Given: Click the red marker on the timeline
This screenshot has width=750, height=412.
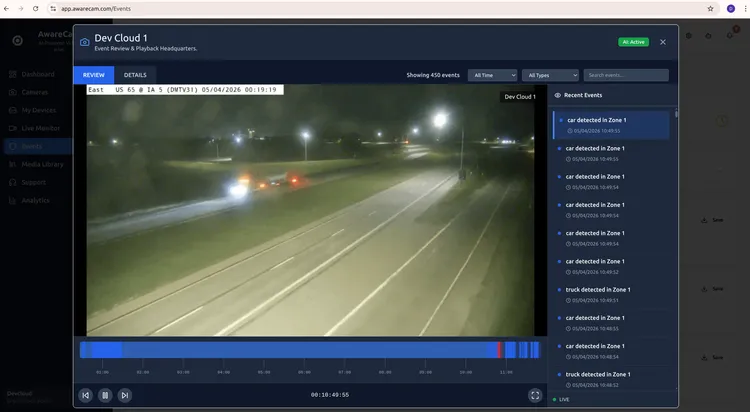Looking at the screenshot, I should click(x=499, y=350).
